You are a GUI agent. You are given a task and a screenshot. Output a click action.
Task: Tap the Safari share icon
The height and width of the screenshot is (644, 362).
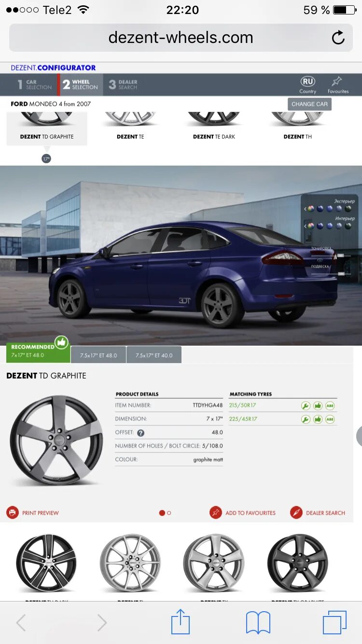[181, 622]
